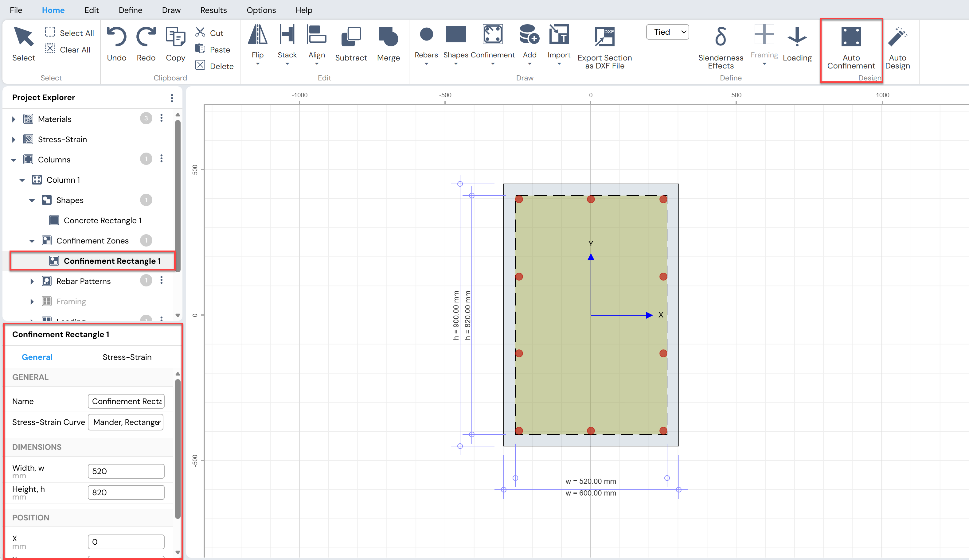Expand the Materials tree node
This screenshot has height=560, width=969.
[x=14, y=119]
